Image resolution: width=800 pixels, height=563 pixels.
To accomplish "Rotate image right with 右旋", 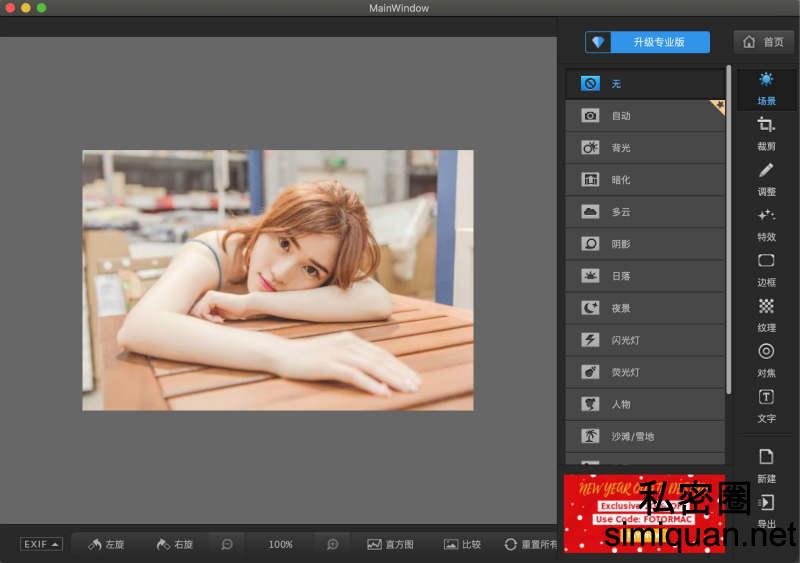I will pyautogui.click(x=174, y=544).
